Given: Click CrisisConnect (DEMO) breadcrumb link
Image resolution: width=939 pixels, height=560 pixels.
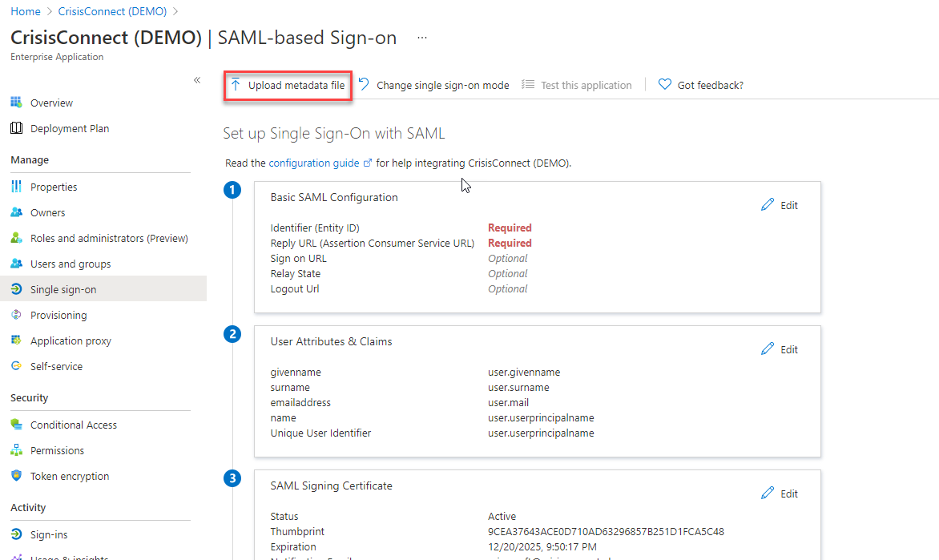Looking at the screenshot, I should 112,11.
